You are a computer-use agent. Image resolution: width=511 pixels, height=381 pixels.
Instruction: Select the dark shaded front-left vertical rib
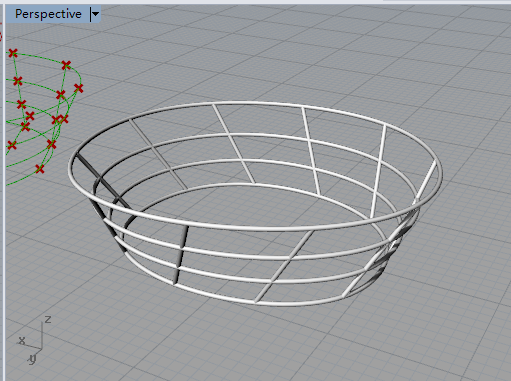tap(181, 255)
